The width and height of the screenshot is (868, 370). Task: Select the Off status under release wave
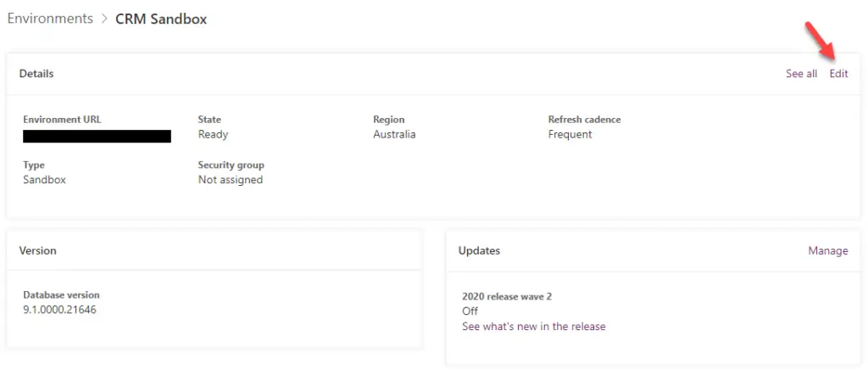point(470,311)
